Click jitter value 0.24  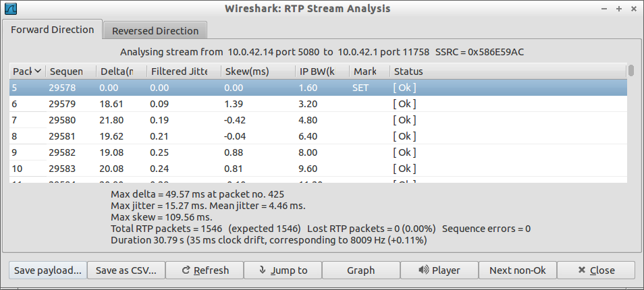pyautogui.click(x=159, y=169)
